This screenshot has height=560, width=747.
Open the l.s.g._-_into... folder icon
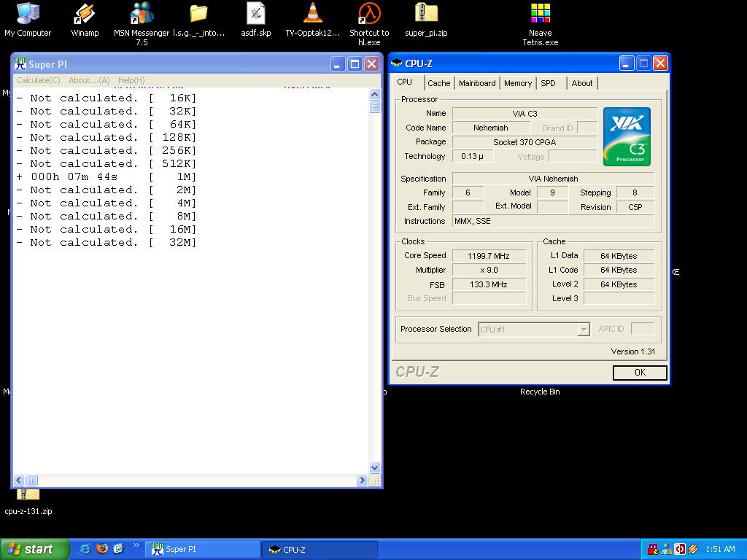[x=198, y=20]
